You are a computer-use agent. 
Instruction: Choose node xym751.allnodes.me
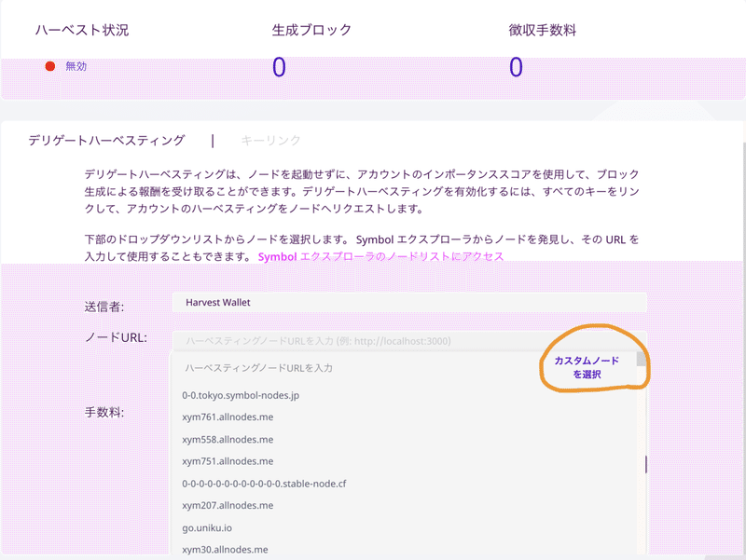[228, 461]
